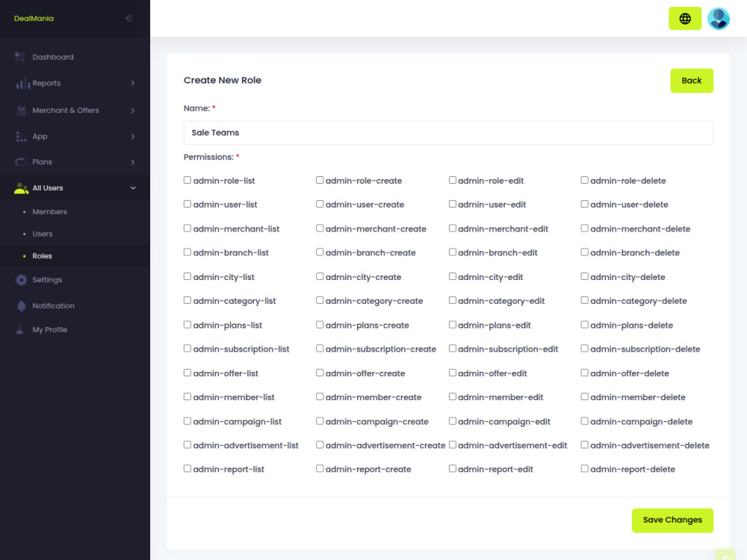Tick admin-city-list checkbox
The image size is (747, 560).
(x=187, y=276)
